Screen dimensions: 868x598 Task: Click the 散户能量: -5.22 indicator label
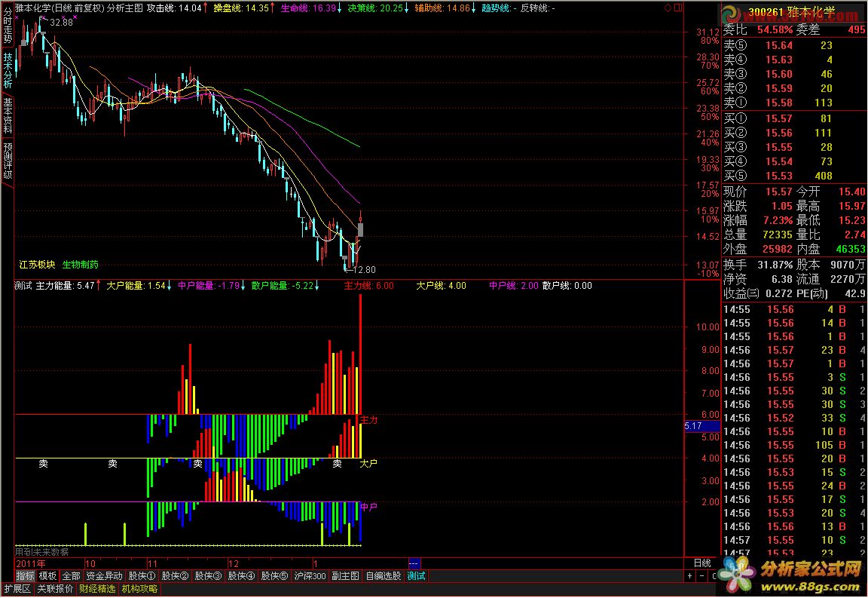click(285, 286)
